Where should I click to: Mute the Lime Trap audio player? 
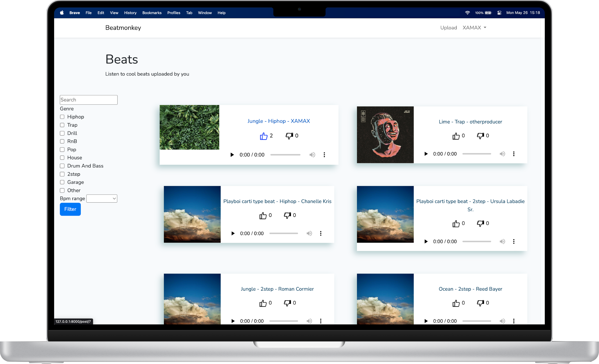coord(502,154)
